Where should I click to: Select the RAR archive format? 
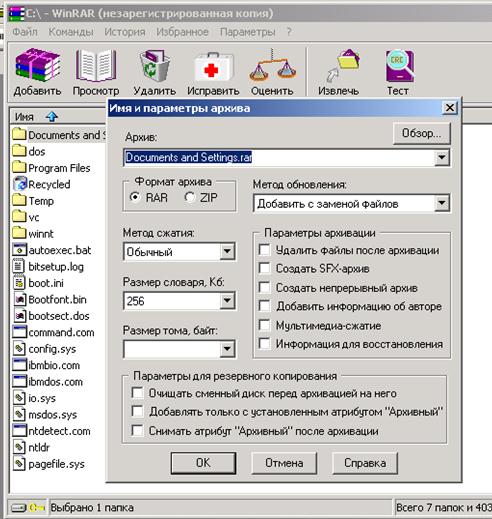(135, 197)
